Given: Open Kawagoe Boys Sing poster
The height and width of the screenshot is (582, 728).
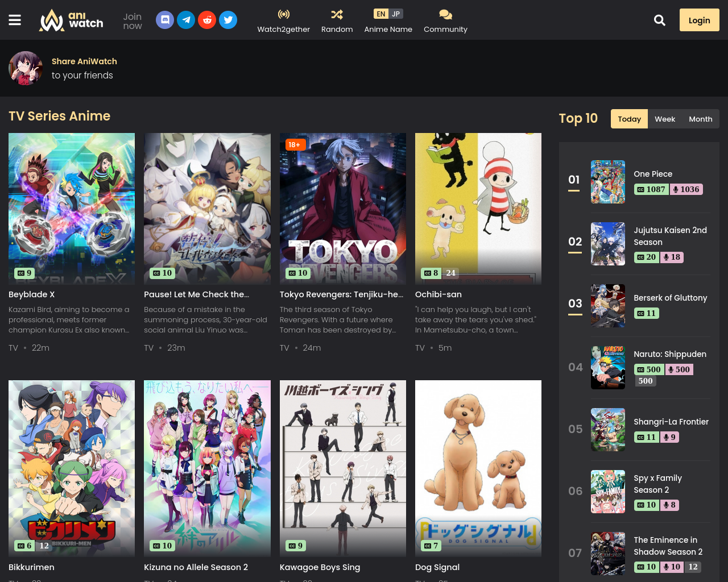Looking at the screenshot, I should (343, 468).
